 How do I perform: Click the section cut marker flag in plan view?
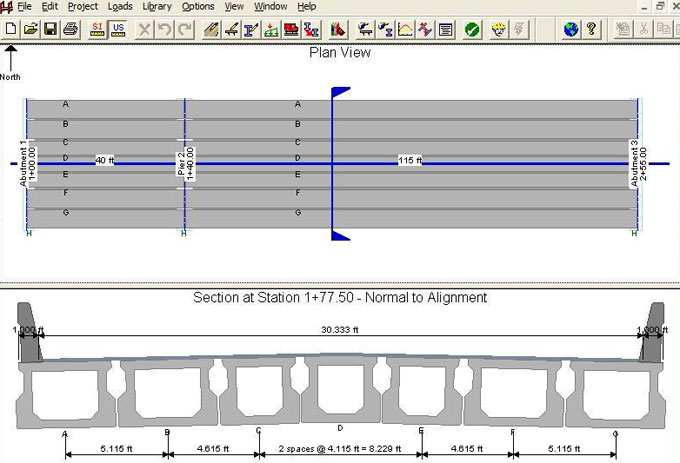point(339,93)
